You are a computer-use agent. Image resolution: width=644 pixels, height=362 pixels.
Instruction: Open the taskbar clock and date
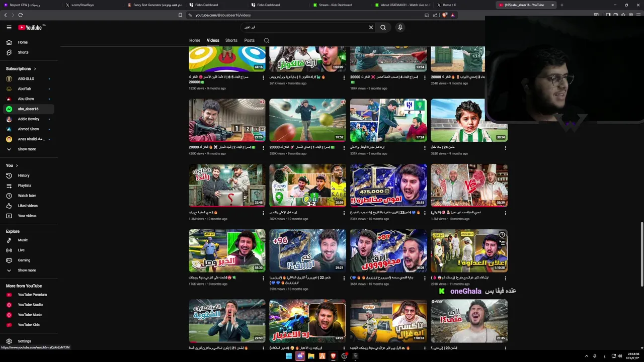(x=633, y=356)
